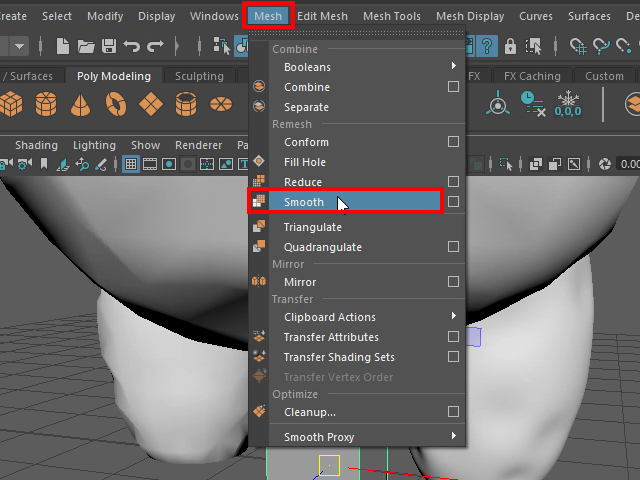Open Smooth options box
Viewport: 640px width, 480px height.
pos(453,202)
